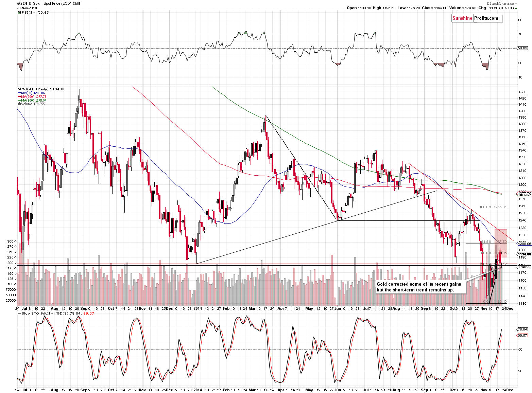Viewport: 532px width, 393px height.
Task: Click the 1430 price axis label
Action: (x=522, y=92)
